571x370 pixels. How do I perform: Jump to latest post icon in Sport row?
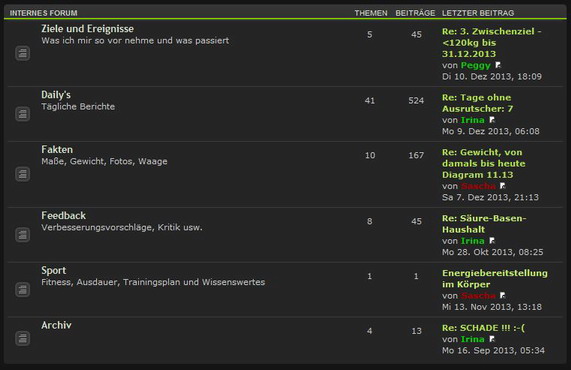(503, 295)
